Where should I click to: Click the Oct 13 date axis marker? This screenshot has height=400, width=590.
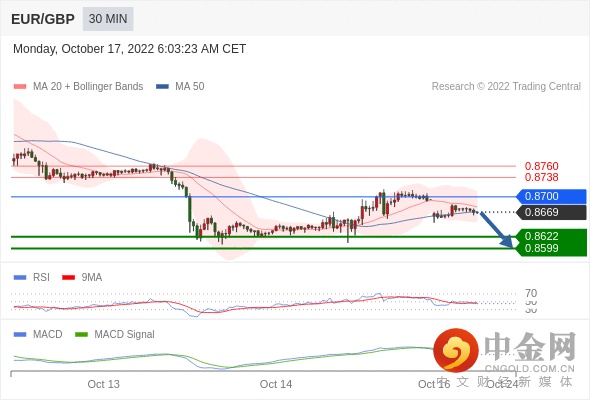pyautogui.click(x=103, y=384)
